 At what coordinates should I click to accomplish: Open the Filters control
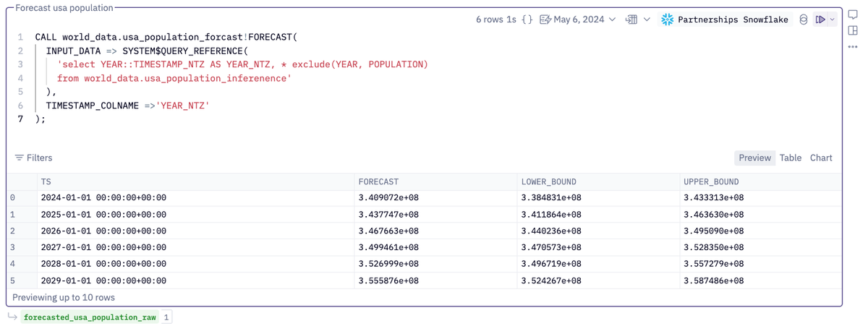pos(34,158)
